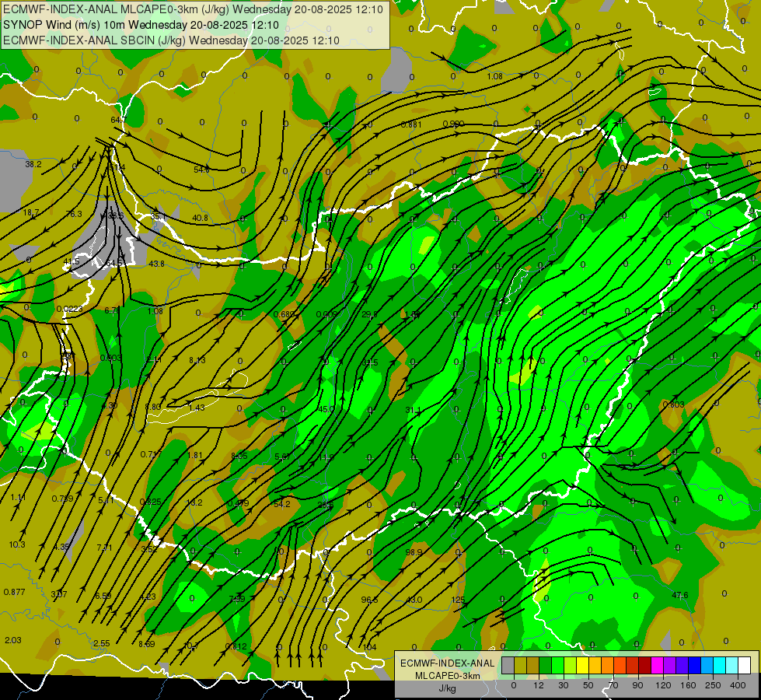Screen dimensions: 761x700
Task: Click the map value '41.5'
Action: pyautogui.click(x=72, y=262)
